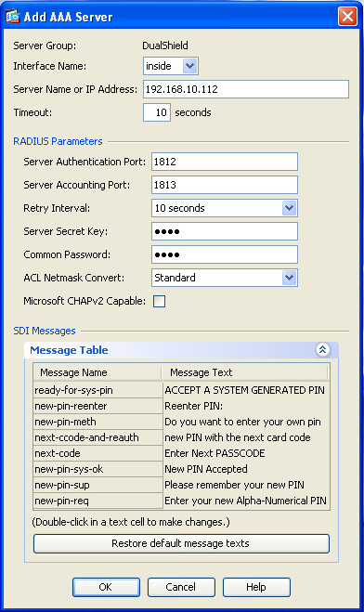The width and height of the screenshot is (364, 612).
Task: Click the Server Secret Key field
Action: (x=225, y=231)
